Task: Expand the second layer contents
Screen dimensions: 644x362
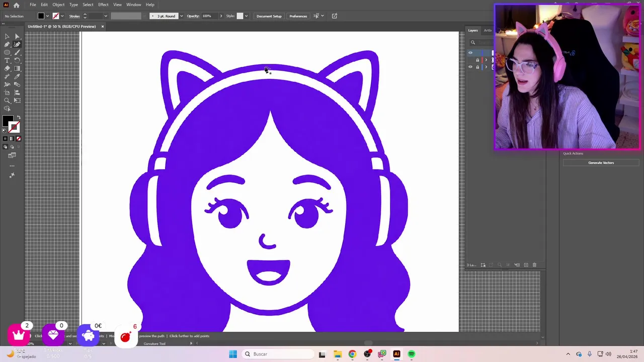Action: [486, 60]
